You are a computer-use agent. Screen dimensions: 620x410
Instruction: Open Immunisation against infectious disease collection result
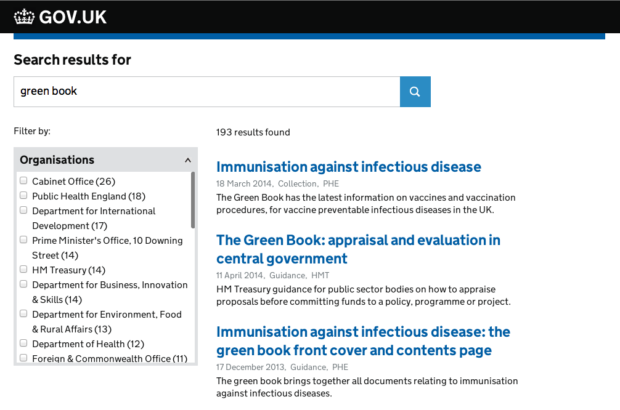pyautogui.click(x=348, y=167)
